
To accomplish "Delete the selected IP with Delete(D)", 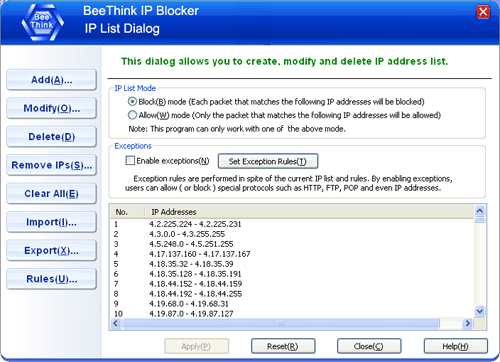I will click(51, 137).
